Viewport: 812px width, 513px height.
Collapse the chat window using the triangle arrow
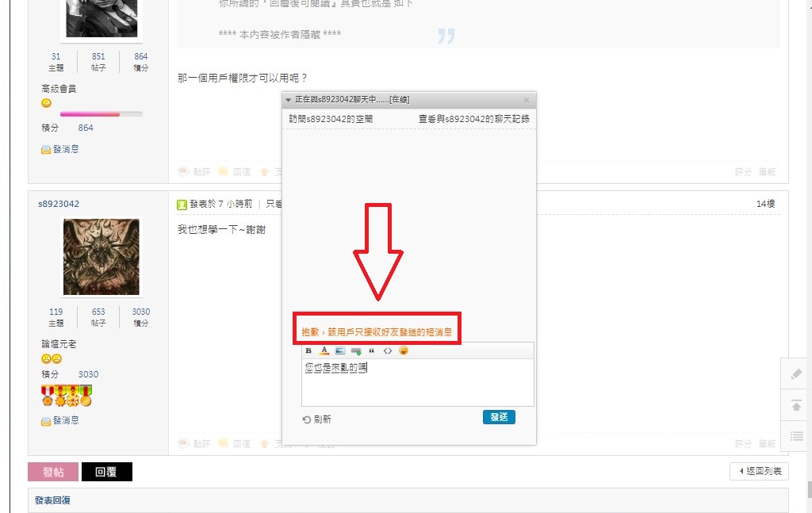coord(290,100)
